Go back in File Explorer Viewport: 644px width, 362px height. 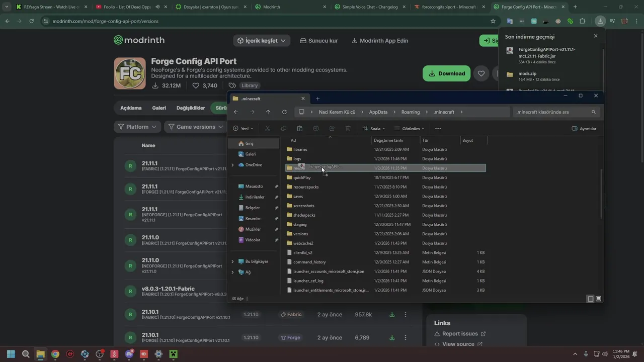[x=236, y=112]
